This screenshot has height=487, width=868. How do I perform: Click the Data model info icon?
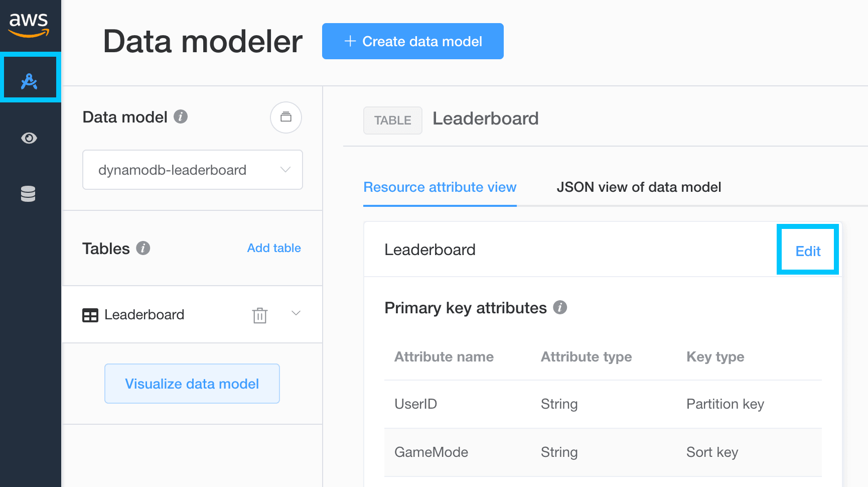181,116
